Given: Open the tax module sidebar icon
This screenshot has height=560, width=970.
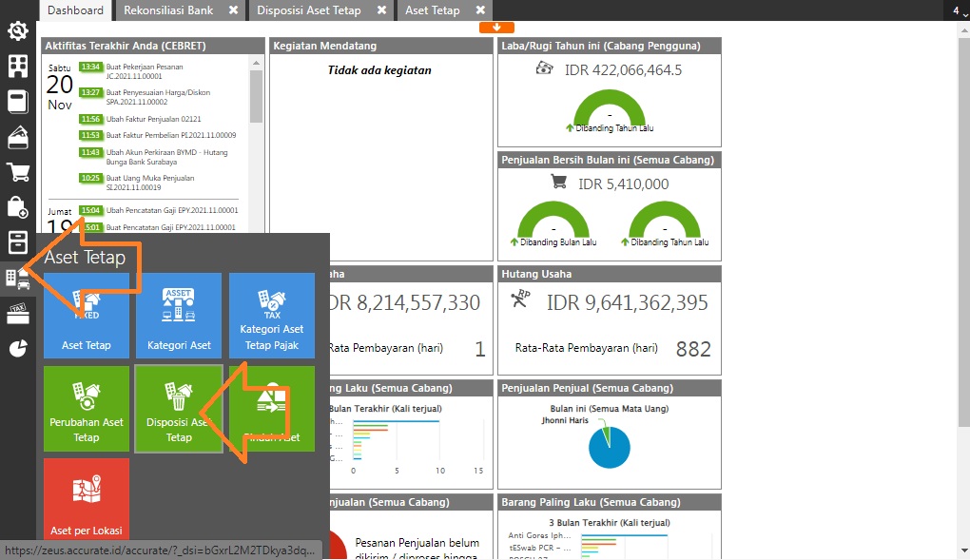Looking at the screenshot, I should pyautogui.click(x=17, y=314).
